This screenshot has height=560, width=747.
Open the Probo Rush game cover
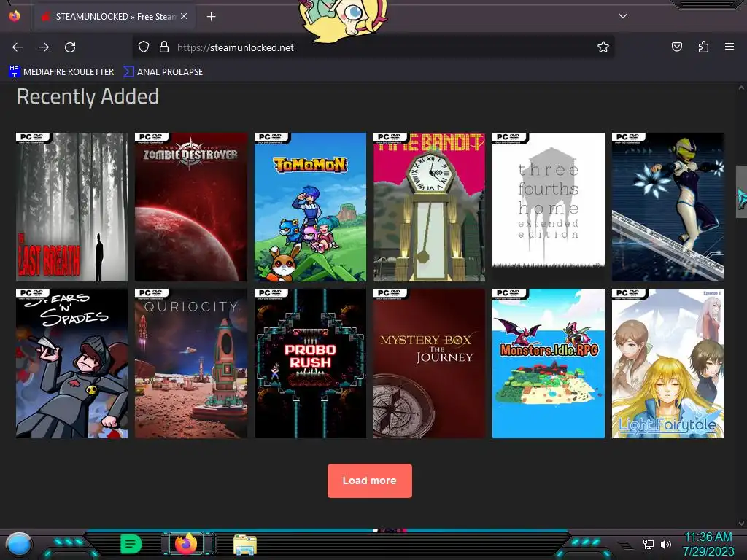pyautogui.click(x=310, y=363)
